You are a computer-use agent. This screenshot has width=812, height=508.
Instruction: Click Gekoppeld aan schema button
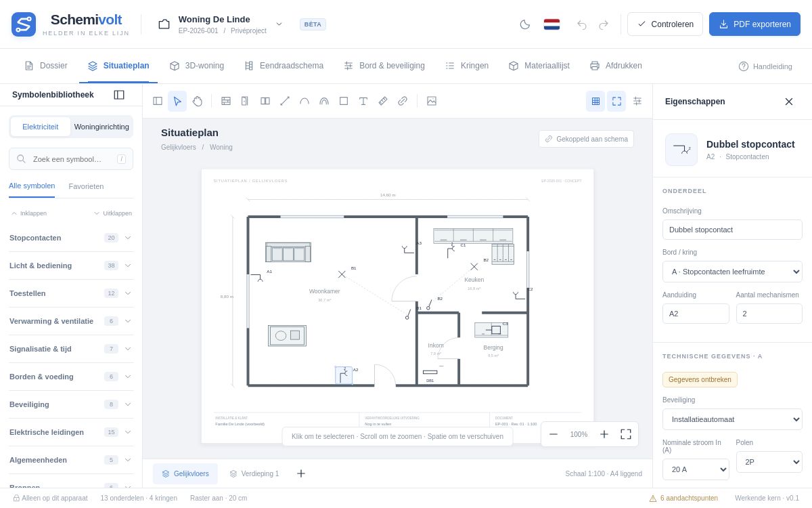[587, 139]
